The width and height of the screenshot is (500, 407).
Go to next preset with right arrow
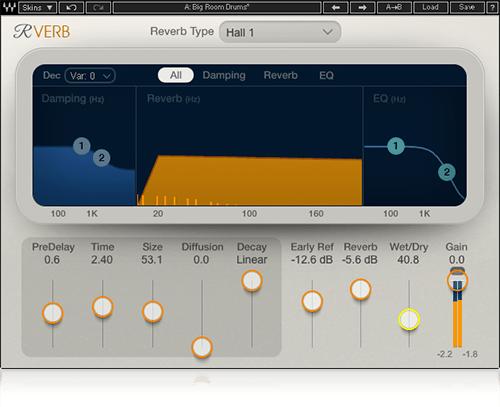(362, 7)
